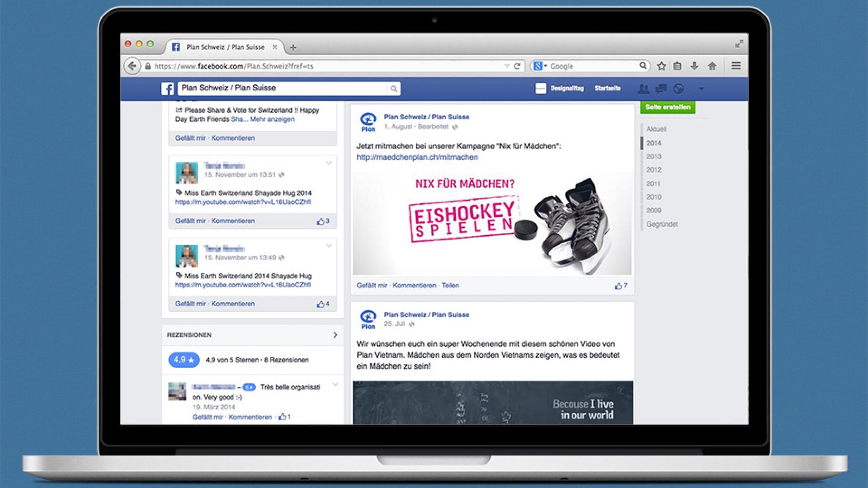This screenshot has width=868, height=488.
Task: Click the Facebook logo icon
Action: pos(167,89)
